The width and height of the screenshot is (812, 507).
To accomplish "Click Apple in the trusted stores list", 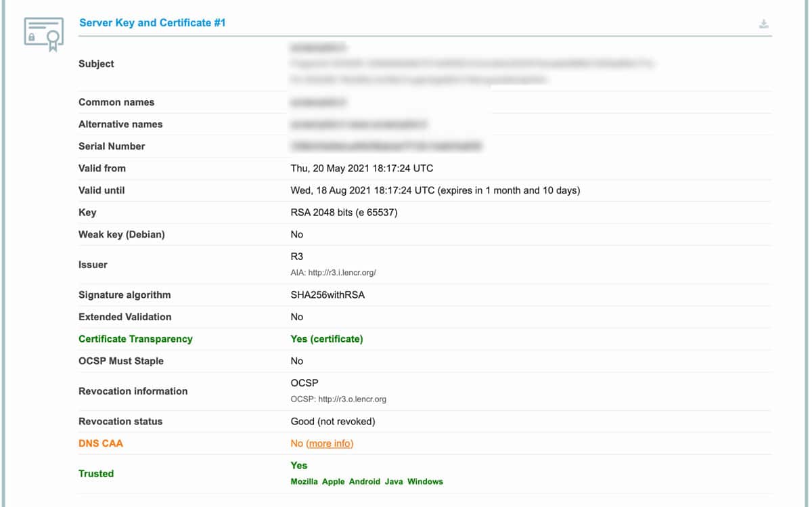I will point(333,482).
